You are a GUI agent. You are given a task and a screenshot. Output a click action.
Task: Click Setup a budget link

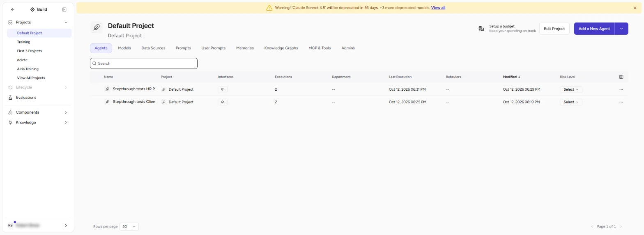coord(502,26)
